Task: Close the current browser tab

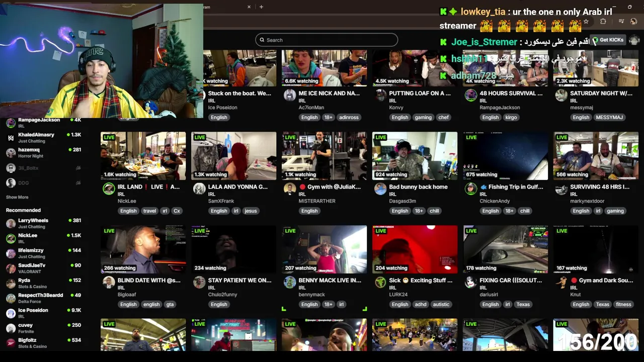Action: [249, 7]
